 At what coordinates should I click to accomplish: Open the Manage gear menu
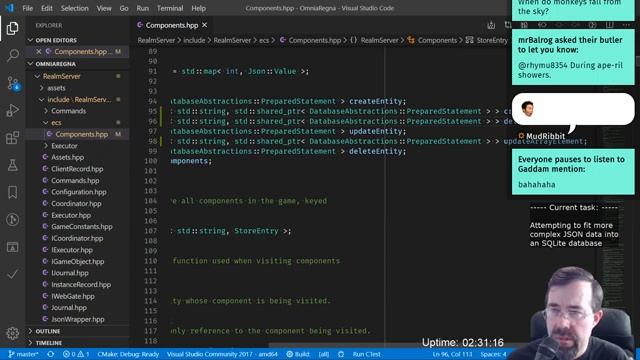pos(12,333)
